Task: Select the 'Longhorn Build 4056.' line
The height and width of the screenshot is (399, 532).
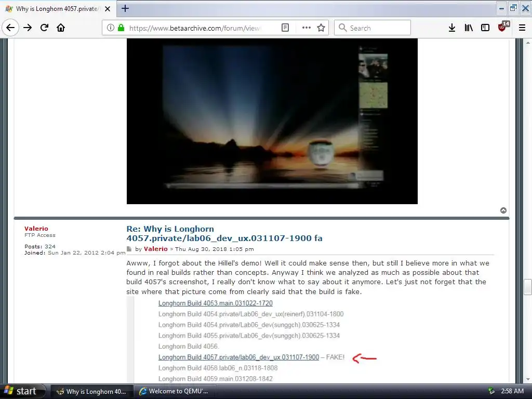Action: pos(189,346)
